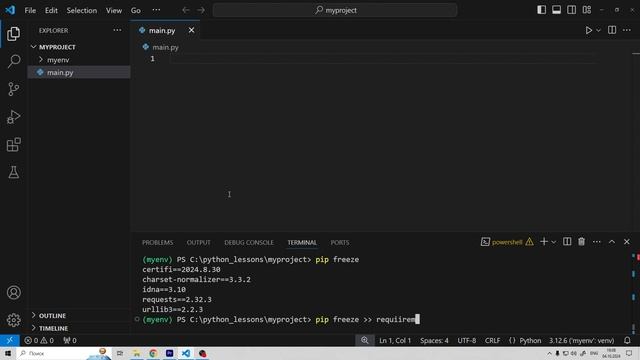Close the terminal panel
Viewport: 640px width, 360px height.
click(627, 242)
